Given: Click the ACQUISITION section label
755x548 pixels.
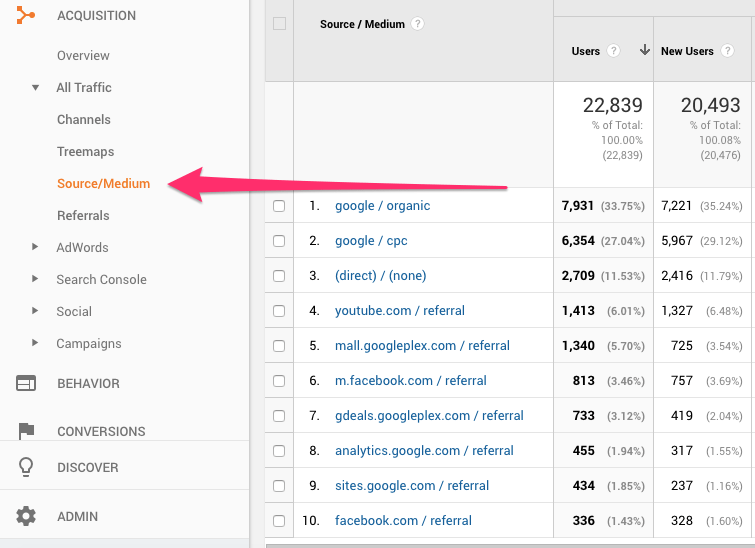Looking at the screenshot, I should tap(96, 15).
